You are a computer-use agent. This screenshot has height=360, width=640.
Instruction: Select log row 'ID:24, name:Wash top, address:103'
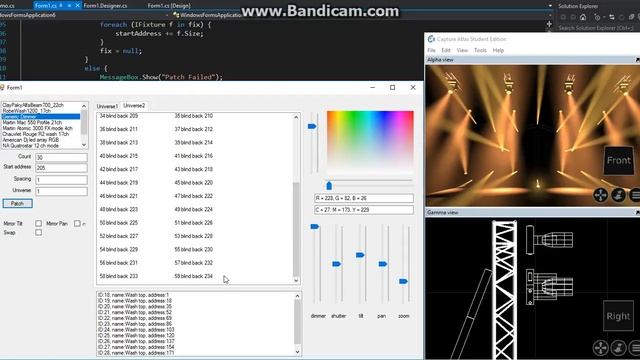click(x=136, y=329)
